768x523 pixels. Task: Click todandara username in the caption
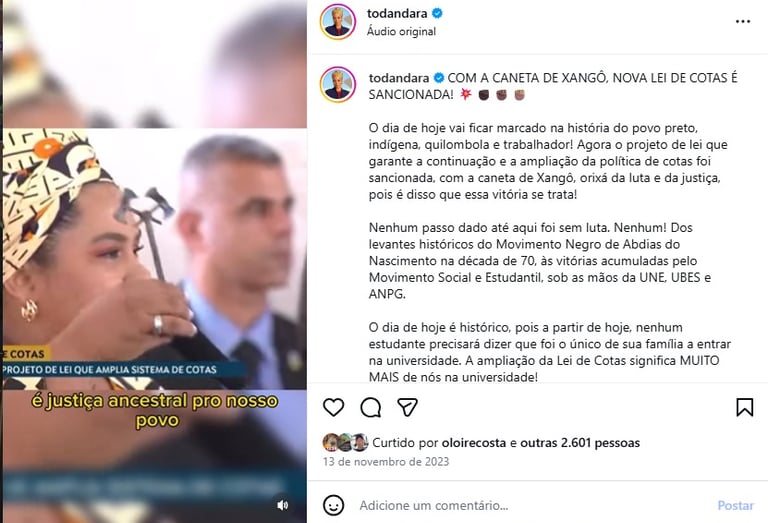pos(399,78)
